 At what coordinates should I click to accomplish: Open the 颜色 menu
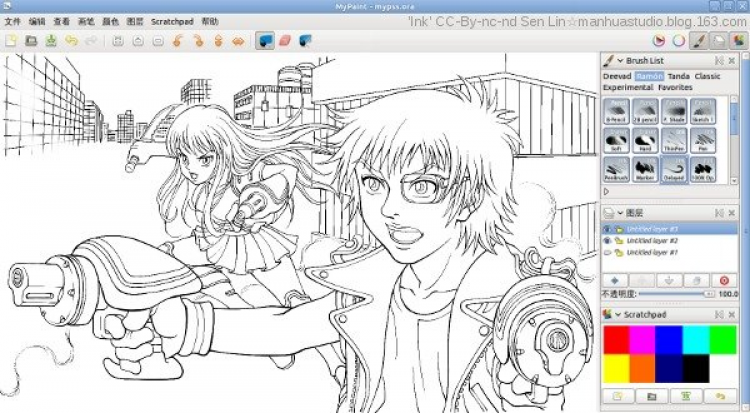110,22
